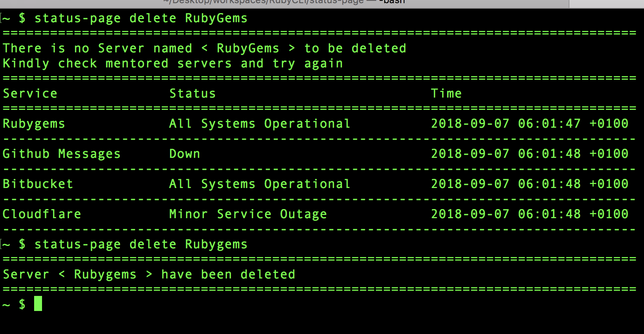This screenshot has height=334, width=644.
Task: Click the Rubygems 'All Systems Operational' status
Action: (x=260, y=124)
